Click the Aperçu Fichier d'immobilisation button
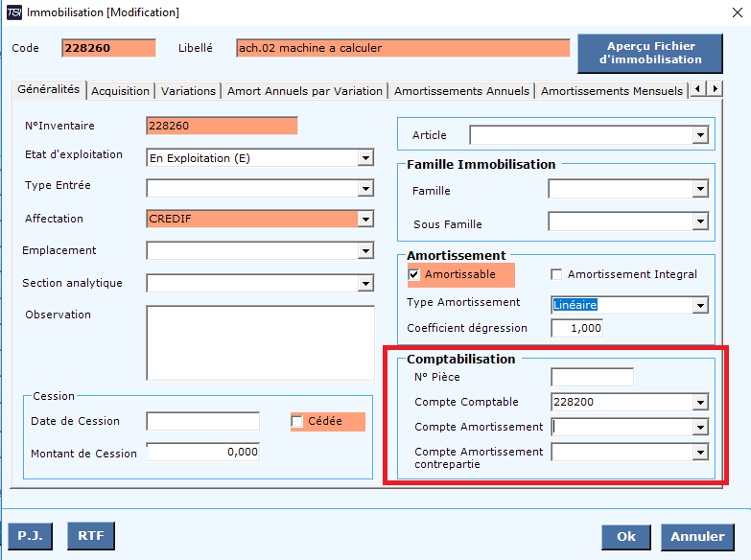Image resolution: width=751 pixels, height=560 pixels. click(650, 53)
